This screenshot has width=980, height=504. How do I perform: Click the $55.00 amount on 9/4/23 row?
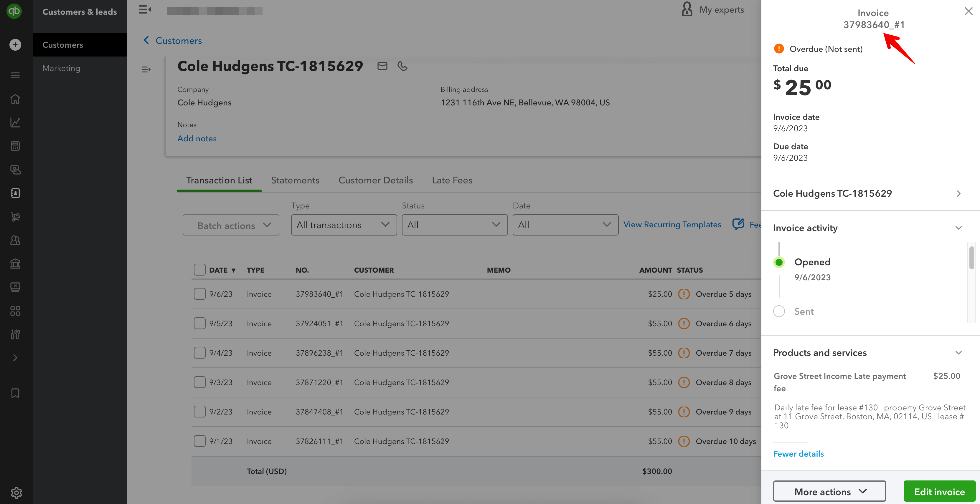[x=660, y=353]
